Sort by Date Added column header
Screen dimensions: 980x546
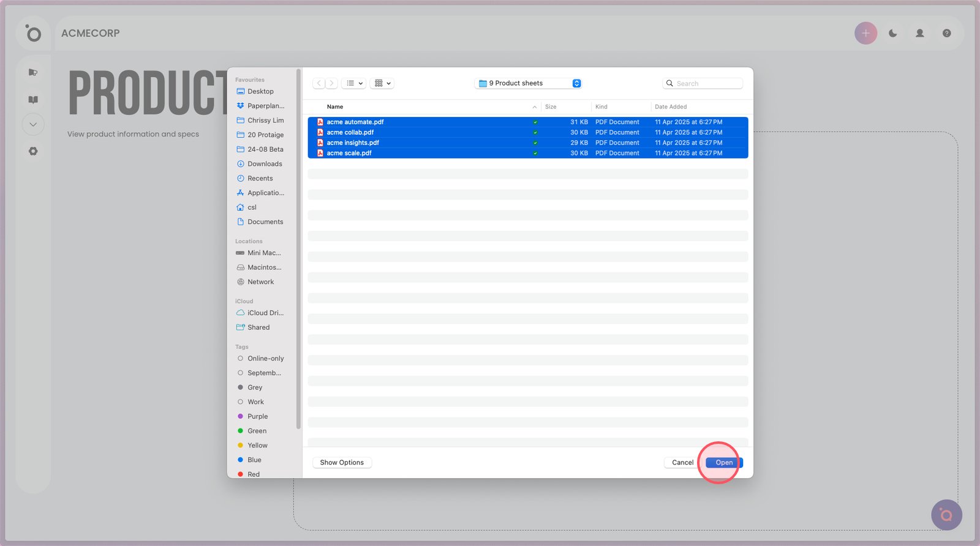coord(671,107)
